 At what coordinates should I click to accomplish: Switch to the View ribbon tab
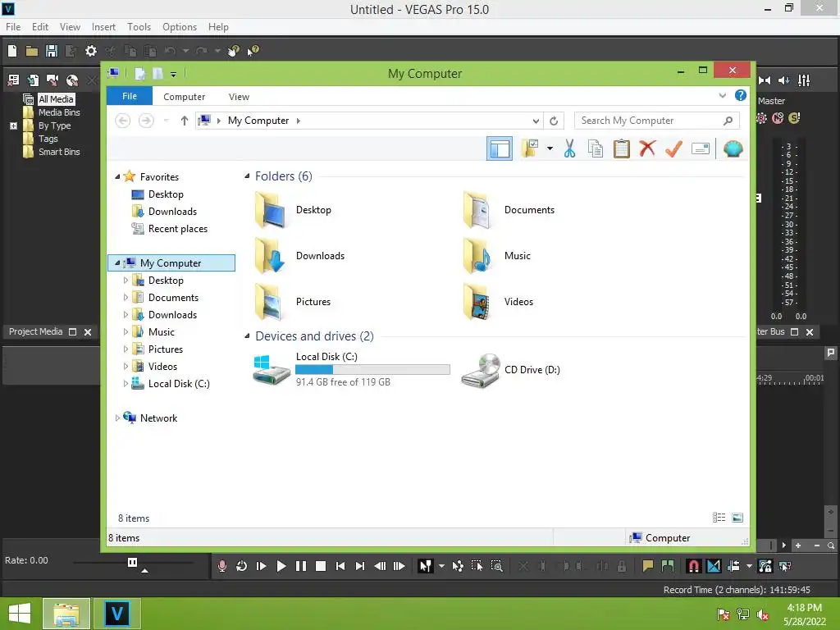(239, 97)
